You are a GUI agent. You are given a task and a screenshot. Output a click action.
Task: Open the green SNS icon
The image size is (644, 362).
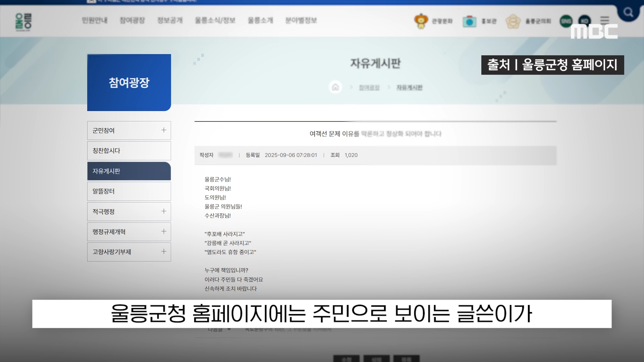point(566,21)
